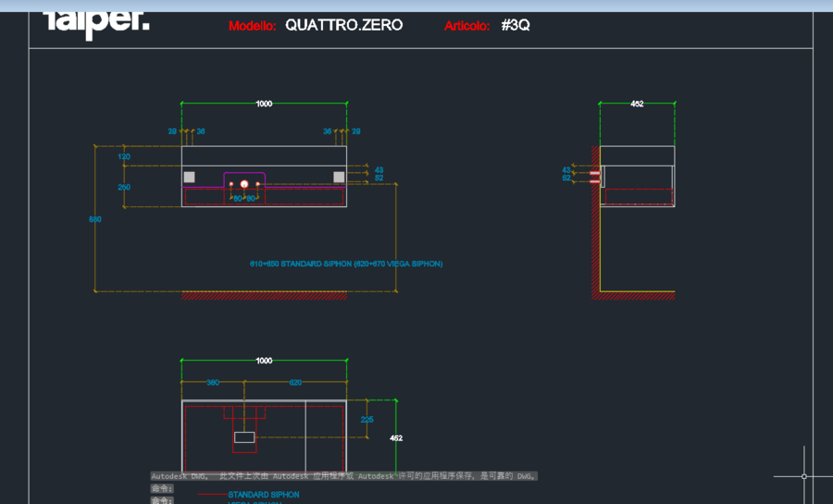Click the Autodesk DWG command history message

pos(343,476)
